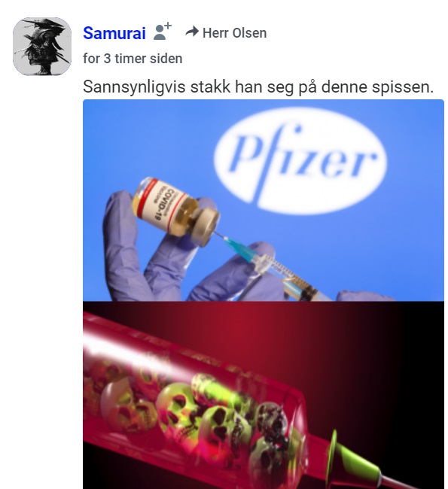Open the Herr Olsen reply target

(234, 33)
